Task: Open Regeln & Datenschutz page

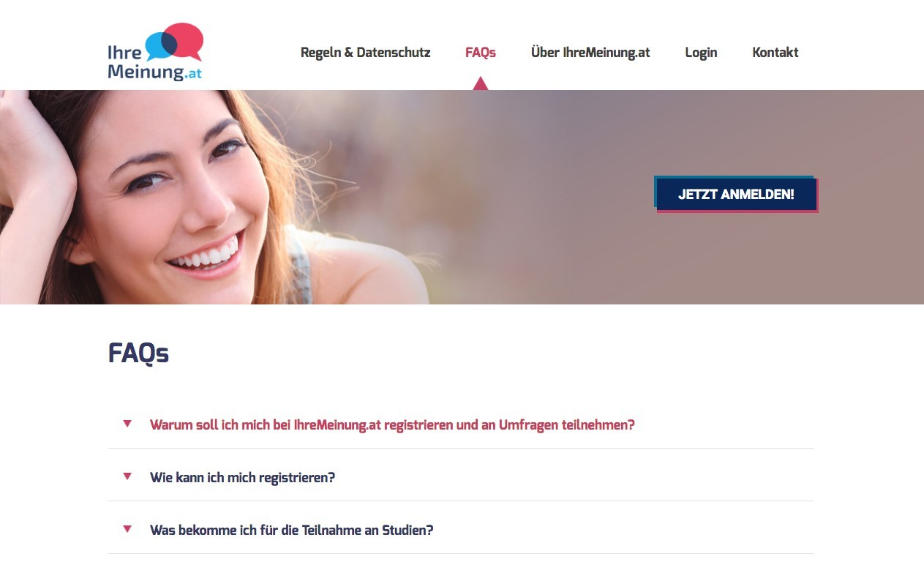Action: pyautogui.click(x=365, y=53)
